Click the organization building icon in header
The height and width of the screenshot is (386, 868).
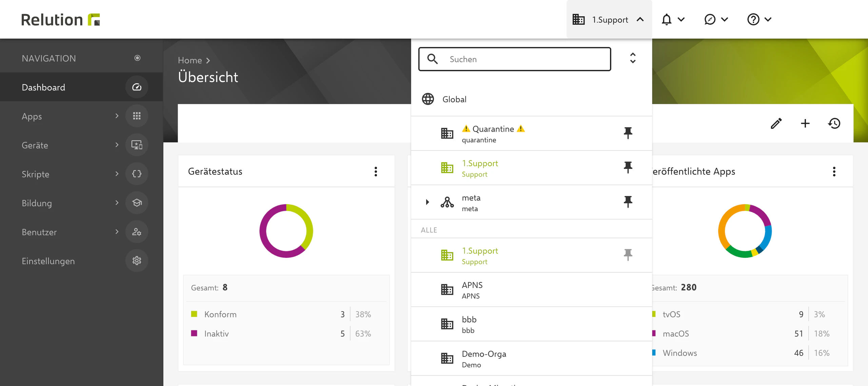(578, 20)
